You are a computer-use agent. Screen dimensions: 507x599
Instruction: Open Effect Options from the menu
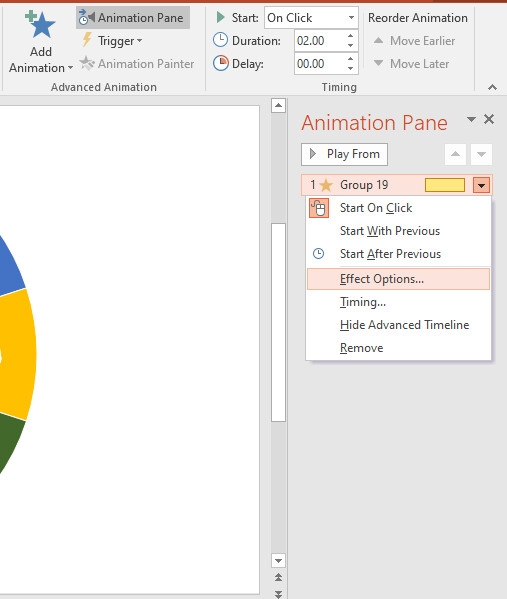point(398,279)
